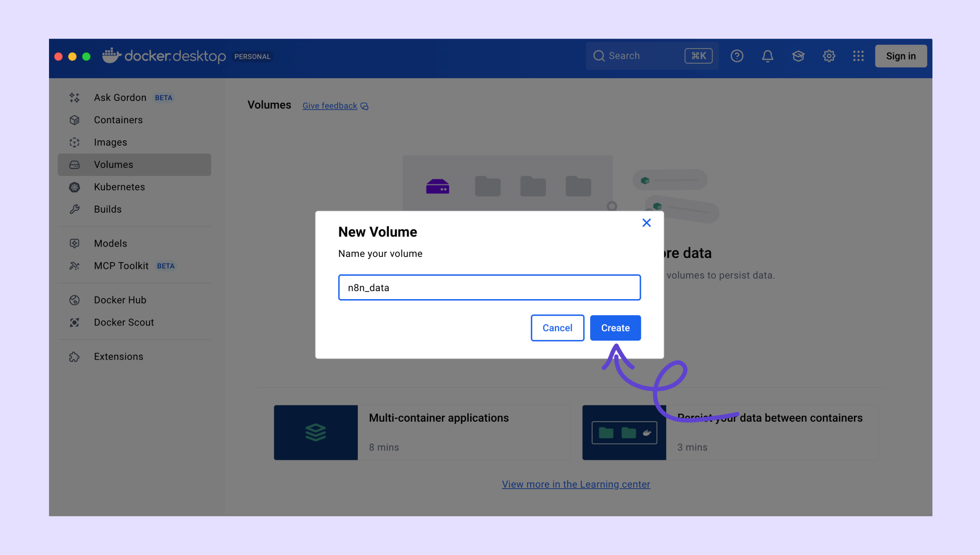This screenshot has width=980, height=555.
Task: Open settings gear icon in header
Action: [x=829, y=56]
